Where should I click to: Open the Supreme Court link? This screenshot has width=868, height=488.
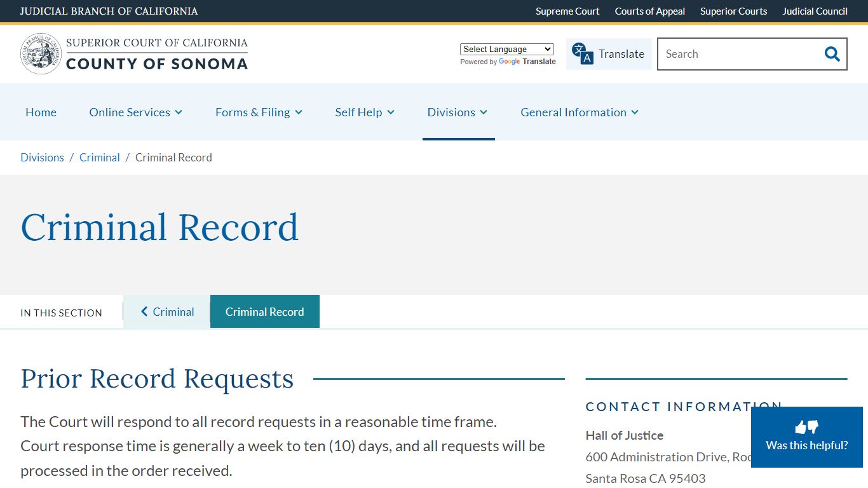pyautogui.click(x=567, y=11)
